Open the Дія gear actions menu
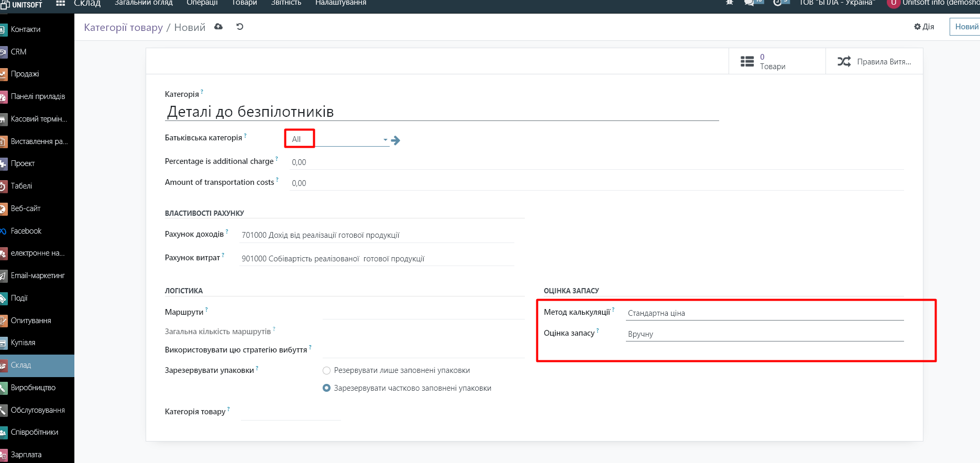This screenshot has height=463, width=980. (x=924, y=27)
